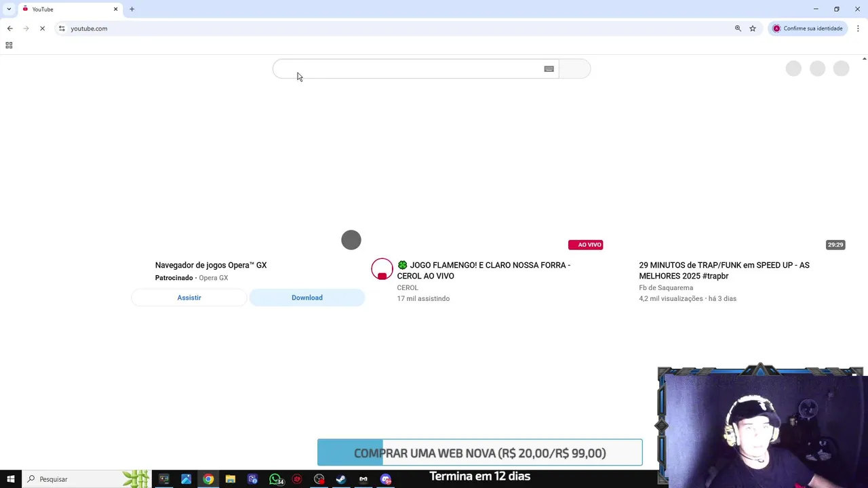Open File Explorer from the taskbar
868x488 pixels.
click(231, 479)
